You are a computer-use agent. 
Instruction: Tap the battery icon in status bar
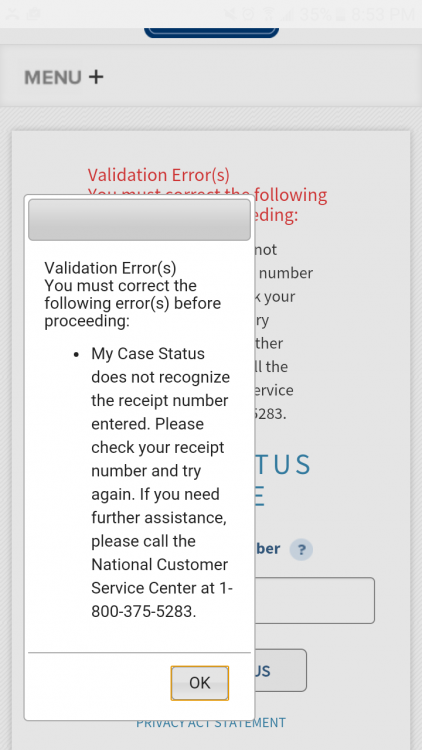[x=339, y=14]
